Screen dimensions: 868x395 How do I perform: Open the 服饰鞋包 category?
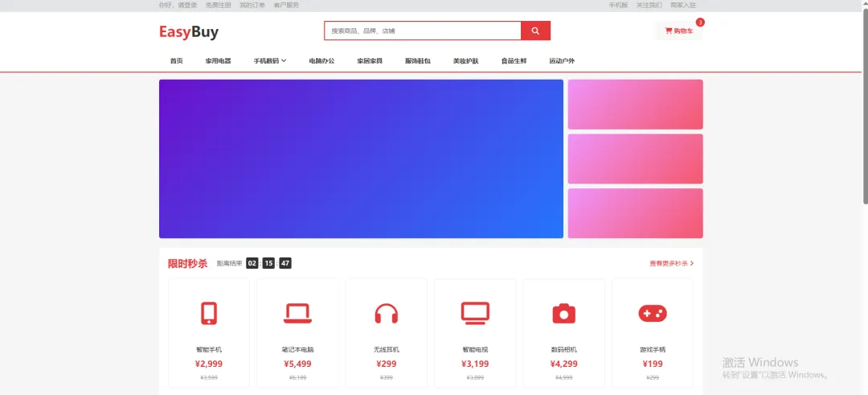tap(418, 61)
